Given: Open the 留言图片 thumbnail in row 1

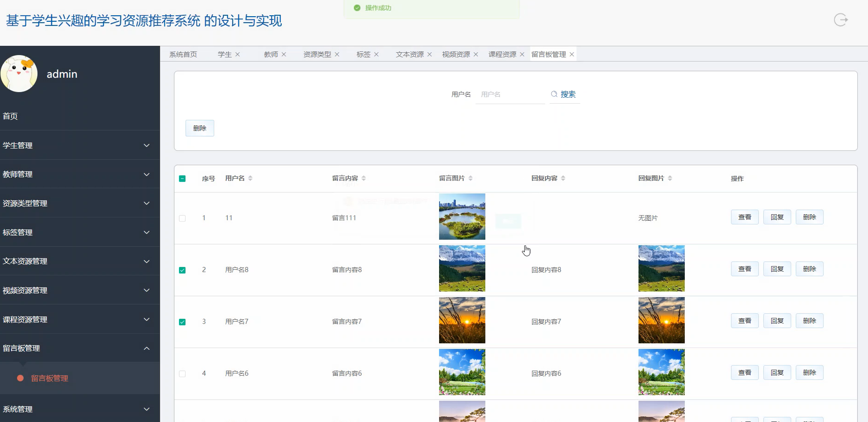Looking at the screenshot, I should tap(462, 217).
